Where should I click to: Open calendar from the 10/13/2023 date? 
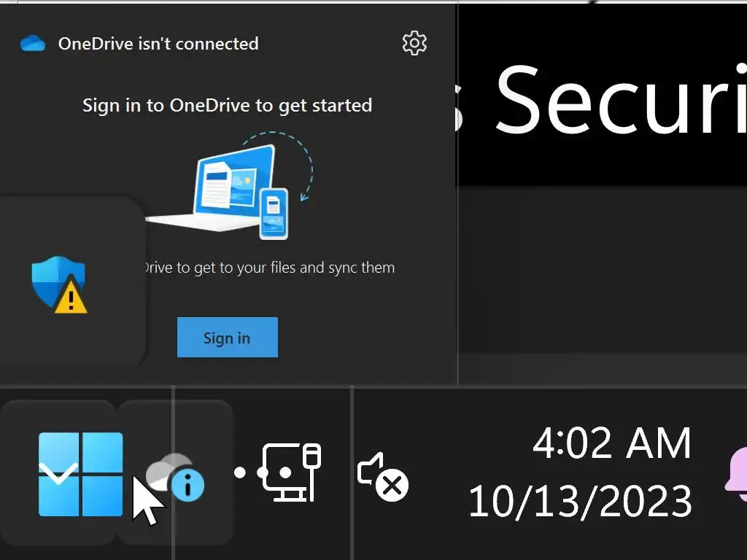pyautogui.click(x=580, y=502)
